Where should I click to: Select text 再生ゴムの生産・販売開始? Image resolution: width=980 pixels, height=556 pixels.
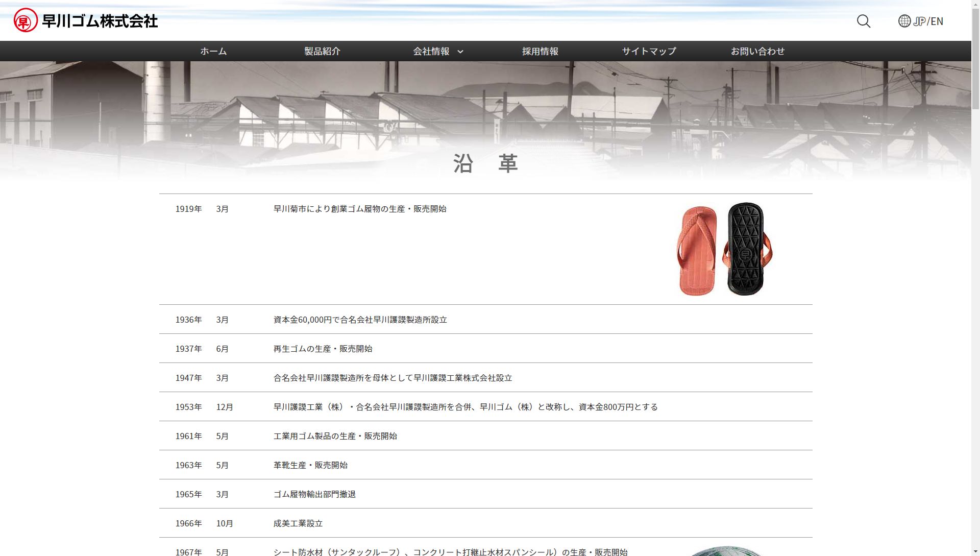tap(323, 349)
